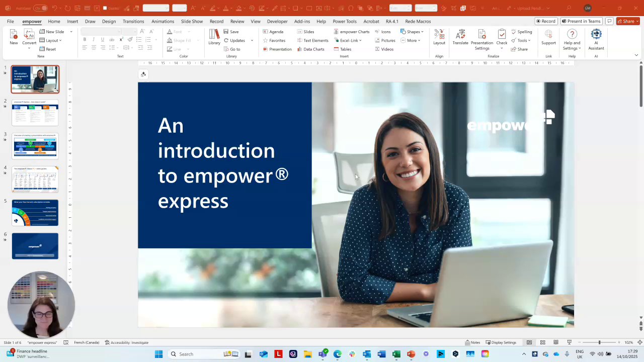Screen dimensions: 644x362
Task: Insert an Agenda
Action: tap(273, 32)
